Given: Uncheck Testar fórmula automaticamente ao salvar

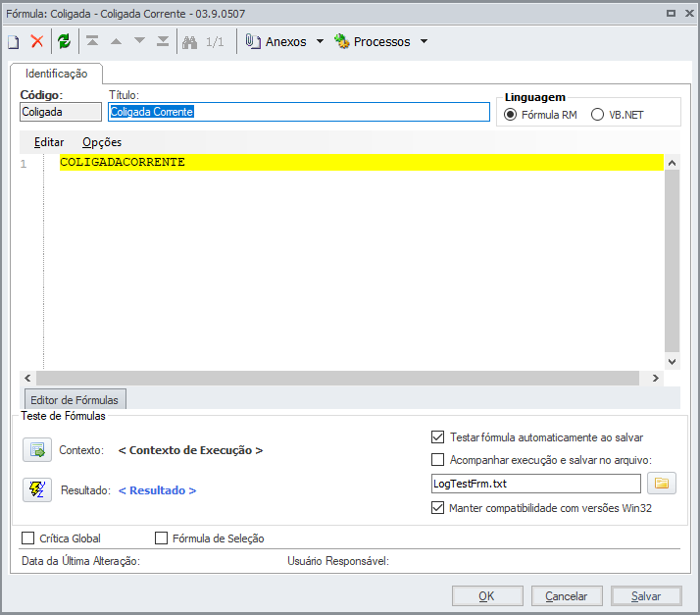Looking at the screenshot, I should pyautogui.click(x=438, y=437).
